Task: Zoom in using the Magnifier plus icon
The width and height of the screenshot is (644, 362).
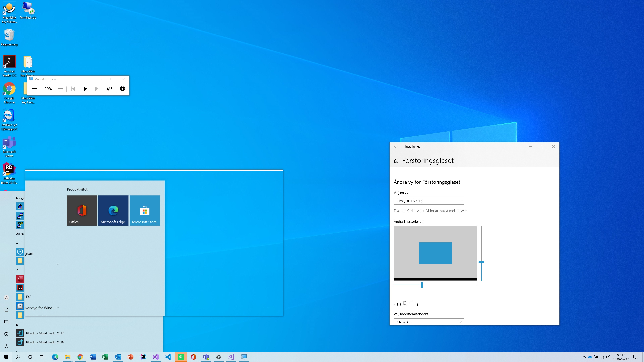Action: (60, 89)
